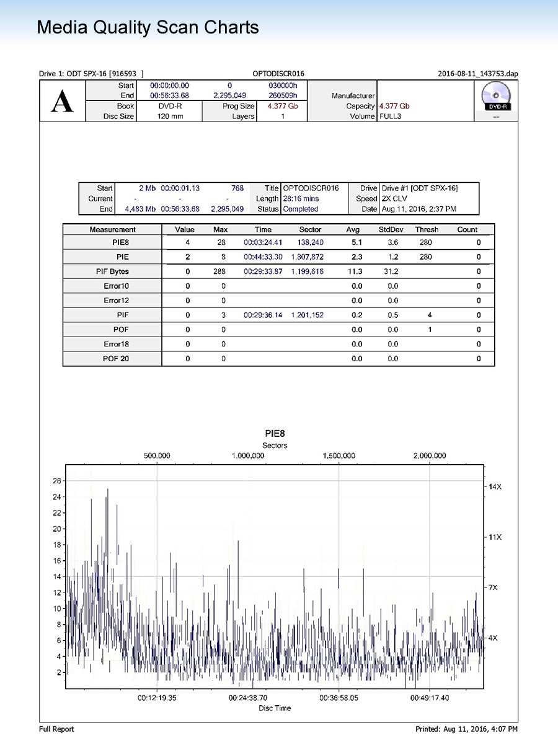The image size is (558, 756).
Task: Click the StdDev value 31.2
Action: click(x=392, y=271)
